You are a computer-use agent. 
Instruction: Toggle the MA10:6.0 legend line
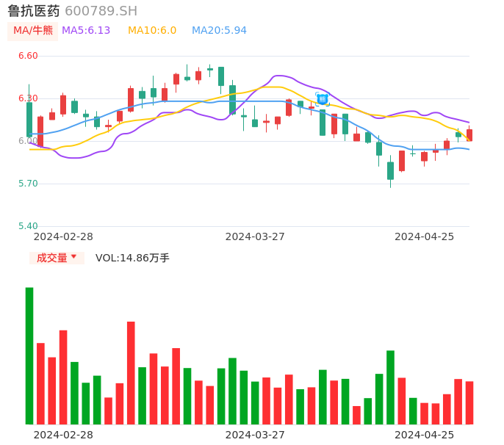pyautogui.click(x=152, y=31)
